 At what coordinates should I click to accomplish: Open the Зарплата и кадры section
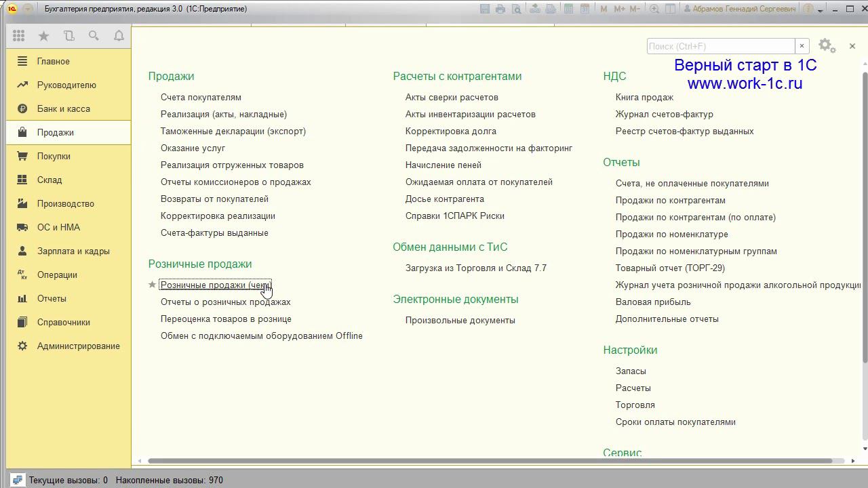[73, 251]
